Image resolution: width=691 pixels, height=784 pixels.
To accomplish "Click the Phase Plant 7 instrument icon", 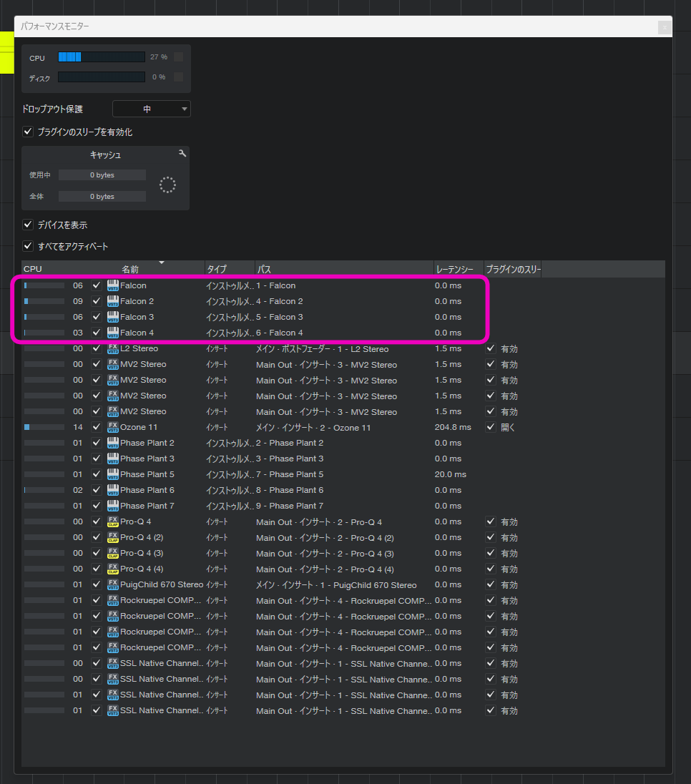I will [x=112, y=506].
